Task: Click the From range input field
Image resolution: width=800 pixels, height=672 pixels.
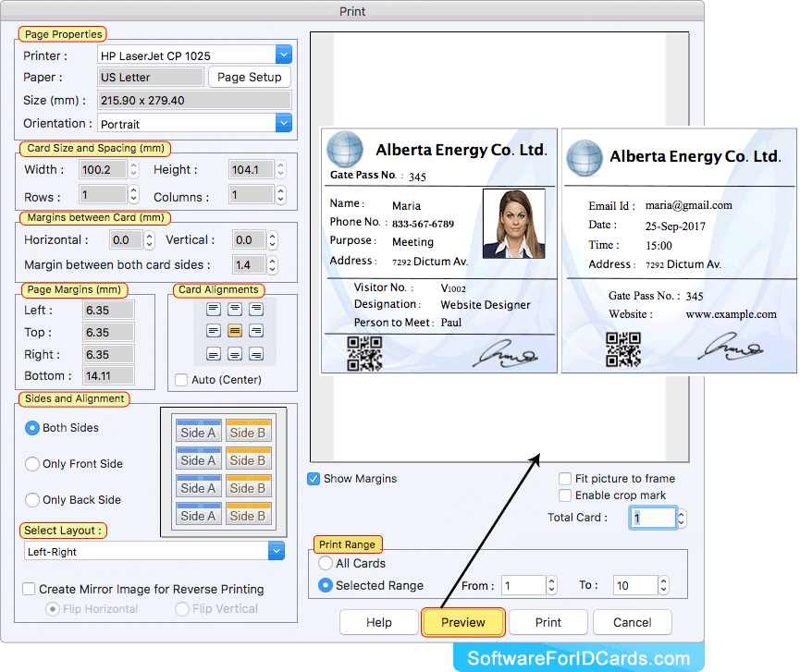Action: pyautogui.click(x=523, y=585)
